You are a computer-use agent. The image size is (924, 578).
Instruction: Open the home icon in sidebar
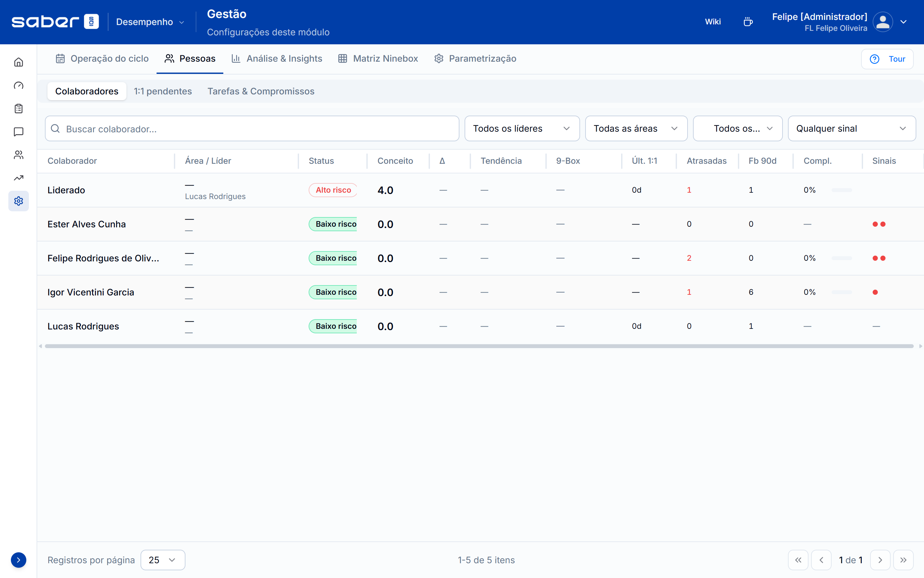tap(18, 62)
